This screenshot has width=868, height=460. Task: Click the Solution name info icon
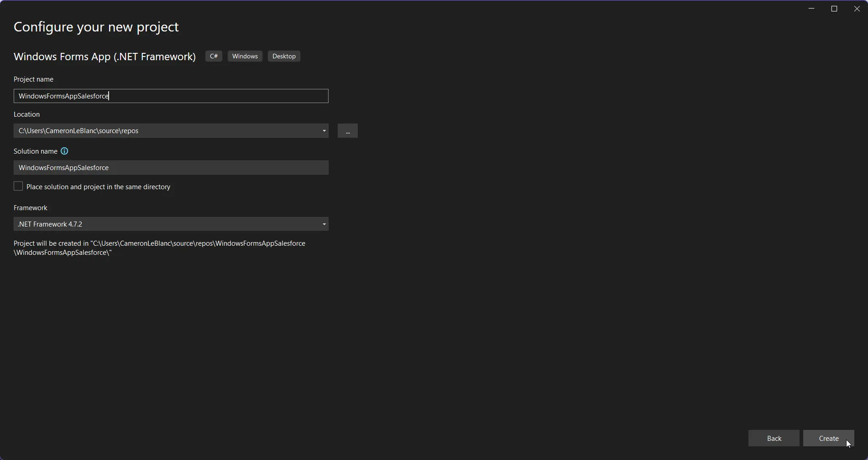[64, 151]
